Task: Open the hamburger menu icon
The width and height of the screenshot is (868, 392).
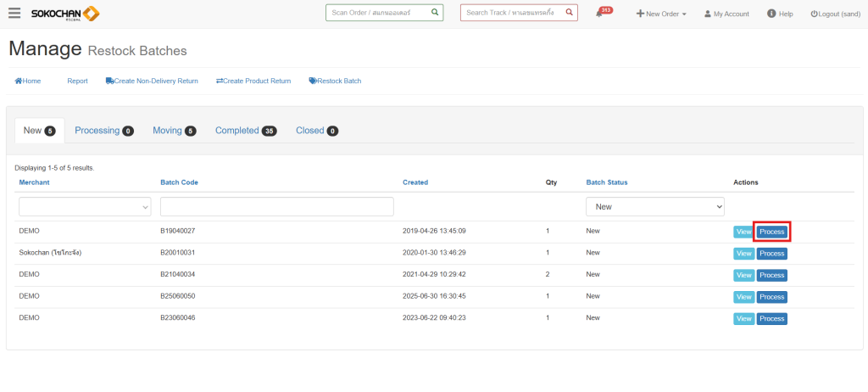Action: (14, 14)
